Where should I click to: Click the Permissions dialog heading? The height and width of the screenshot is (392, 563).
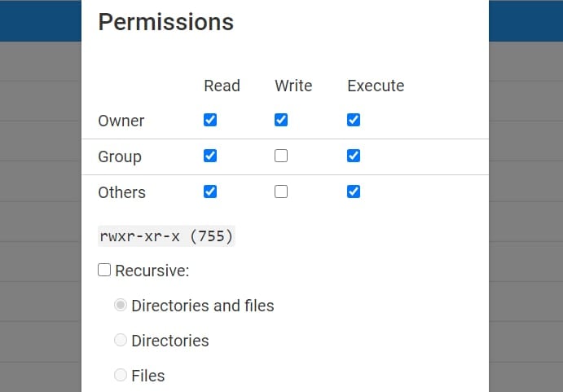165,22
